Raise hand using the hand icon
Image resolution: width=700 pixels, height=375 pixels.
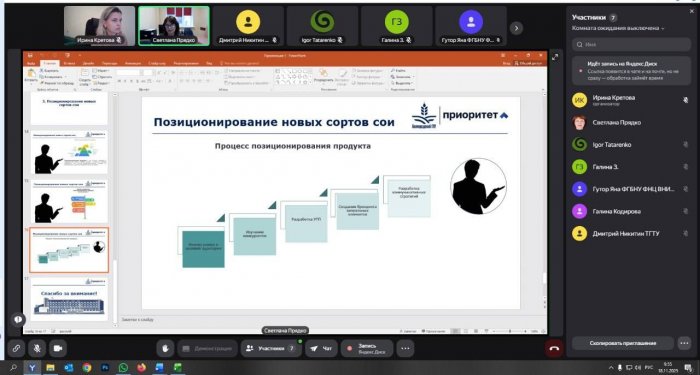tap(165, 349)
